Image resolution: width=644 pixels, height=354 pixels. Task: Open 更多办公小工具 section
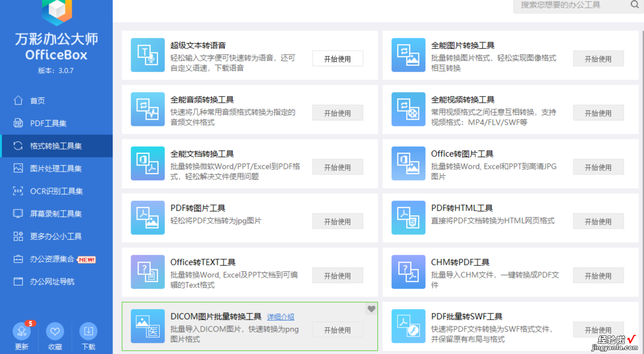tap(57, 236)
